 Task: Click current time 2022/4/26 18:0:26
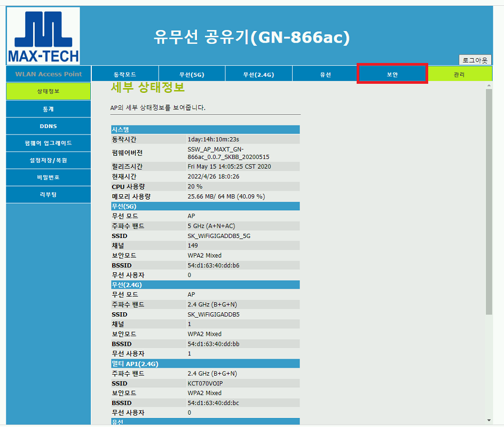point(214,176)
